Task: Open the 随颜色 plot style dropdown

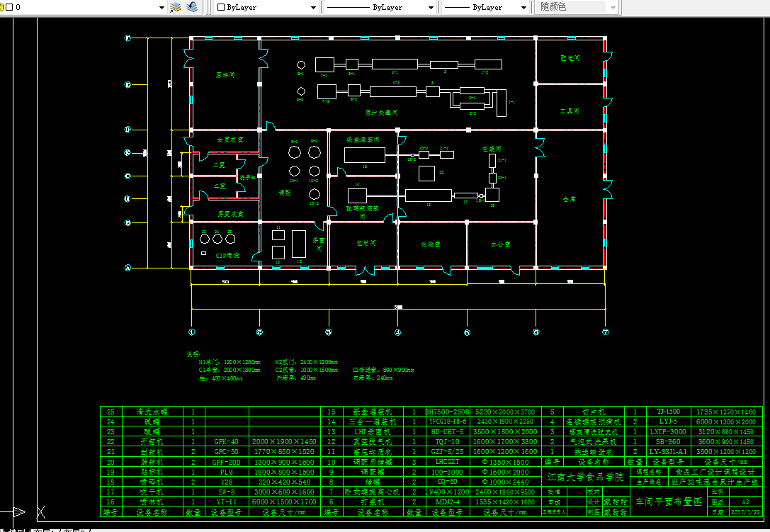Action: coord(612,7)
